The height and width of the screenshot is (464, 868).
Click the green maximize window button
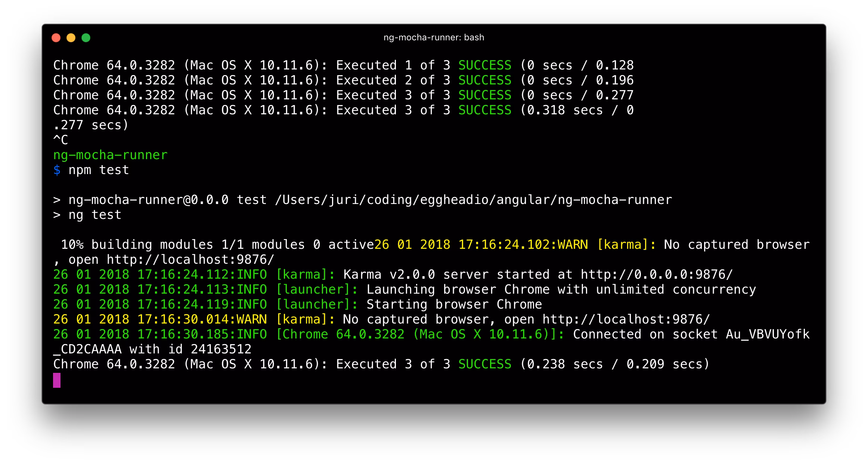[86, 38]
